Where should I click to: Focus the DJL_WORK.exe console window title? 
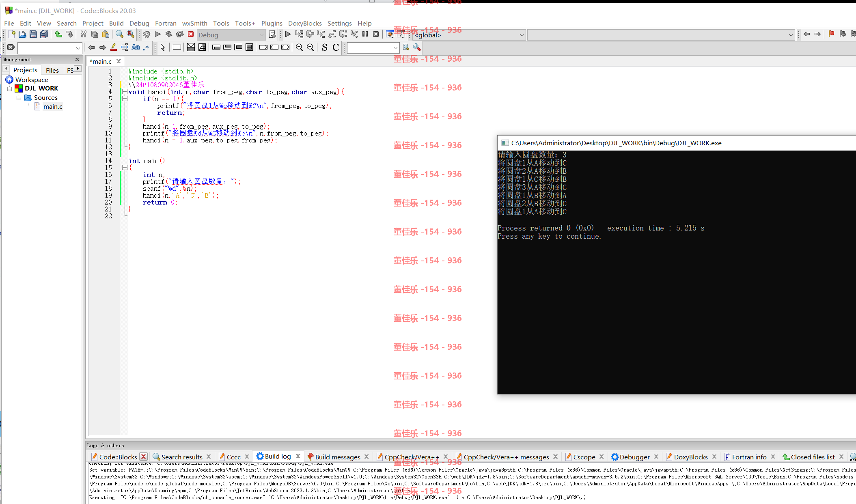[x=616, y=143]
